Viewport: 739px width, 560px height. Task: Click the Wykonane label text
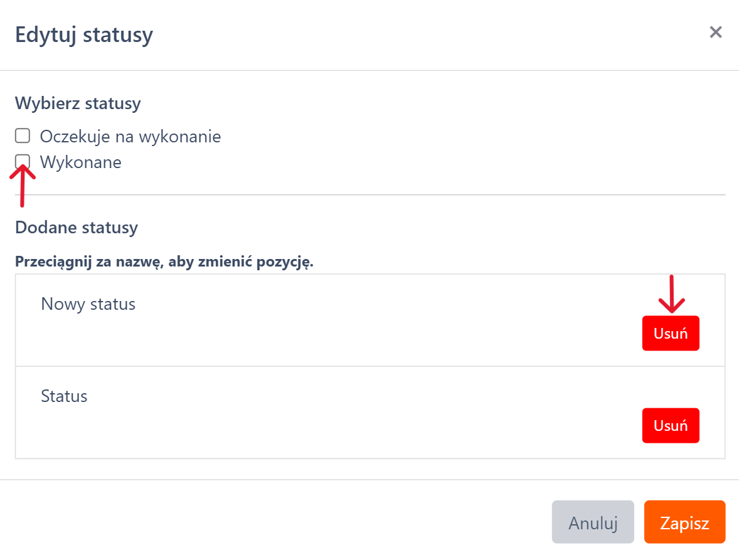click(x=80, y=162)
